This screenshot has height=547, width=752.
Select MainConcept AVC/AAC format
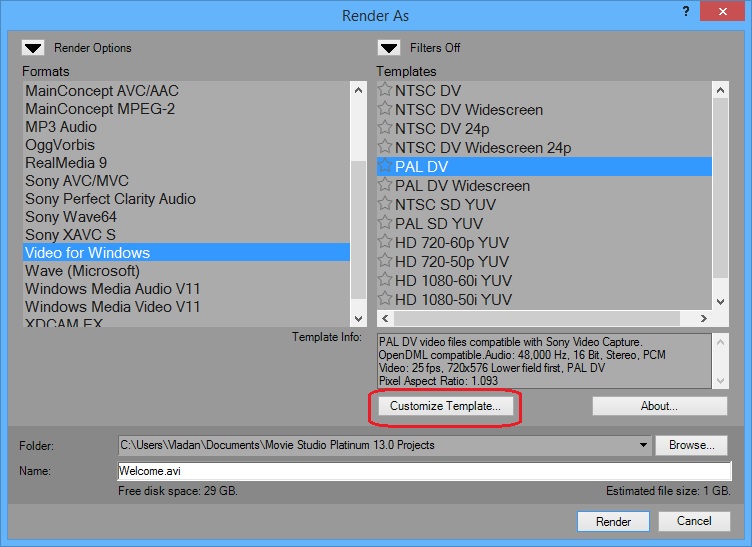coord(102,91)
